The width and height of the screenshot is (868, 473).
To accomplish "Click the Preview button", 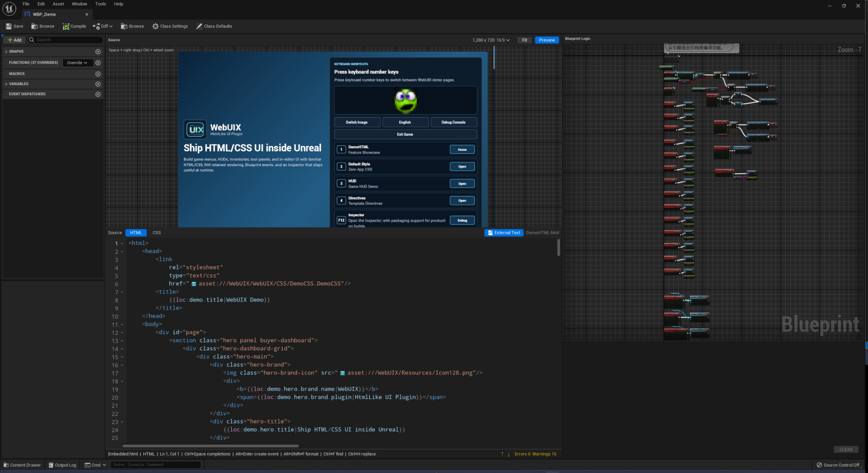I will [547, 40].
